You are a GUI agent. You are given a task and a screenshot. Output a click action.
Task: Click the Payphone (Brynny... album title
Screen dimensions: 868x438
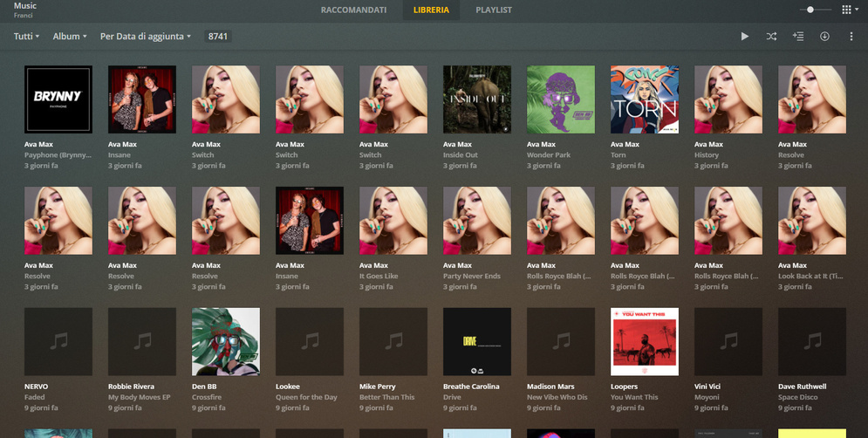58,155
